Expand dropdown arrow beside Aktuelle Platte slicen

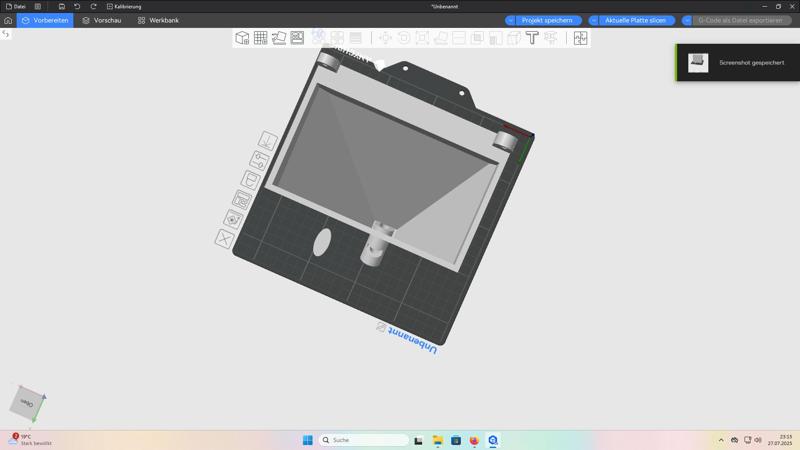point(593,20)
